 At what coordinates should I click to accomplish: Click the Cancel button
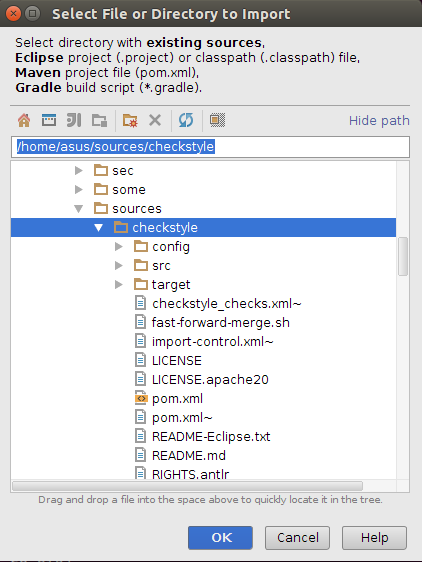tap(297, 538)
